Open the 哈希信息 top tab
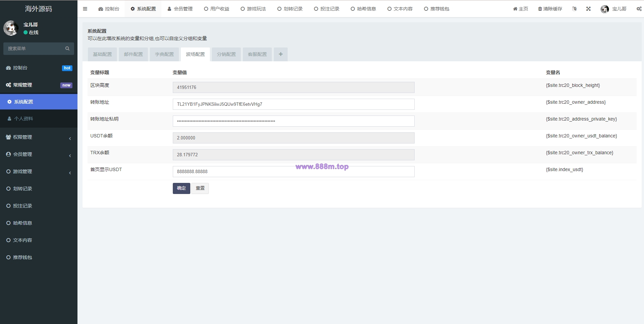 (363, 9)
